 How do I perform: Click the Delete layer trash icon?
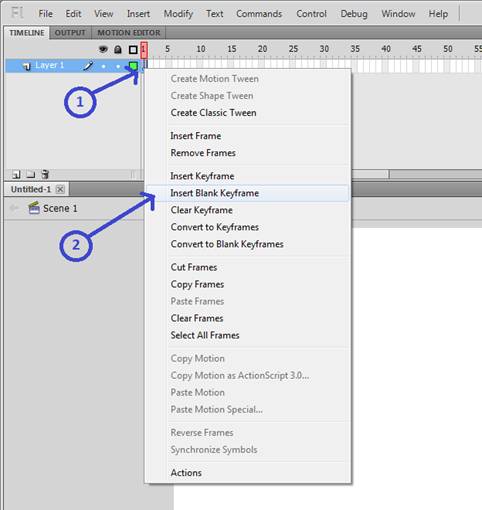coord(45,174)
